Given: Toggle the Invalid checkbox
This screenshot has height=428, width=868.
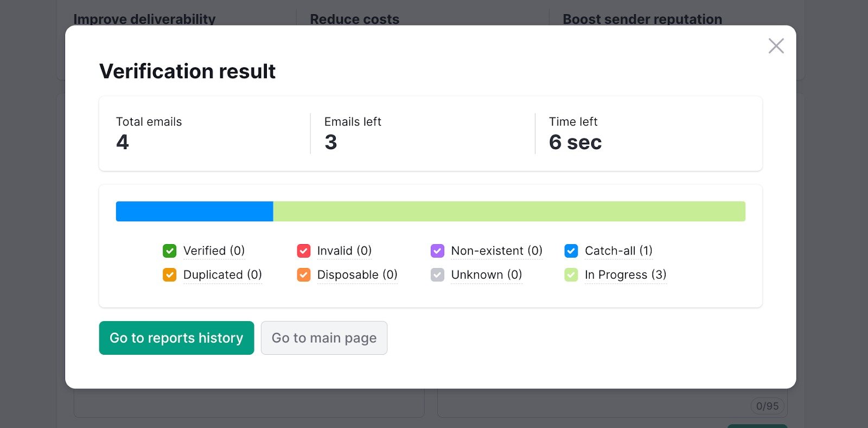Looking at the screenshot, I should coord(304,251).
